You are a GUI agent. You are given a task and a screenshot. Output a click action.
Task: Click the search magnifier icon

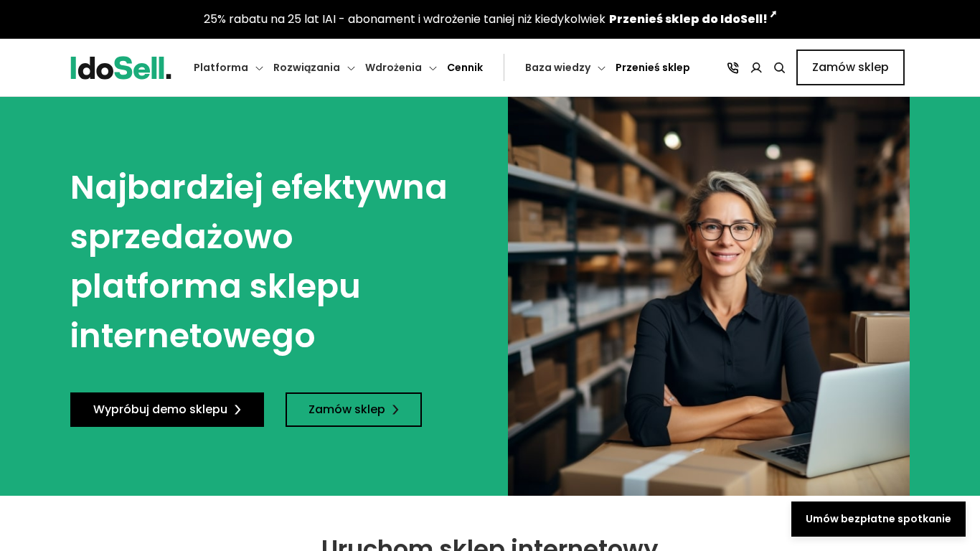(x=779, y=67)
